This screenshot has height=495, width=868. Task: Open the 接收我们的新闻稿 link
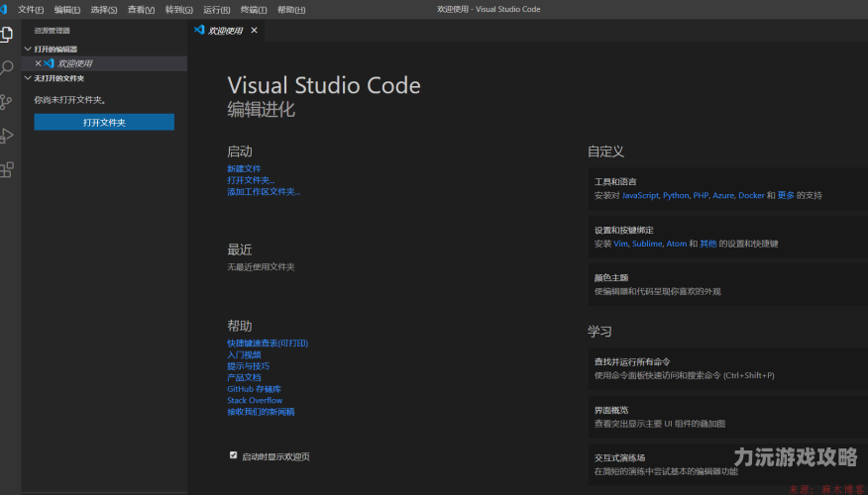click(261, 412)
